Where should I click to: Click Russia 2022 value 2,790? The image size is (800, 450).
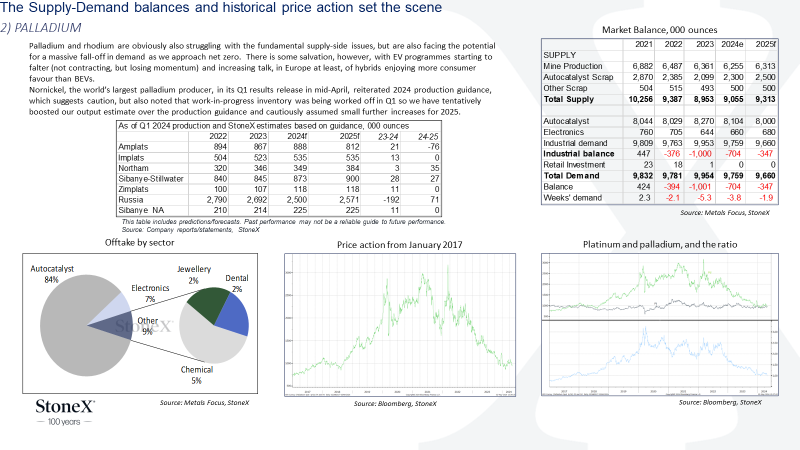(x=217, y=200)
